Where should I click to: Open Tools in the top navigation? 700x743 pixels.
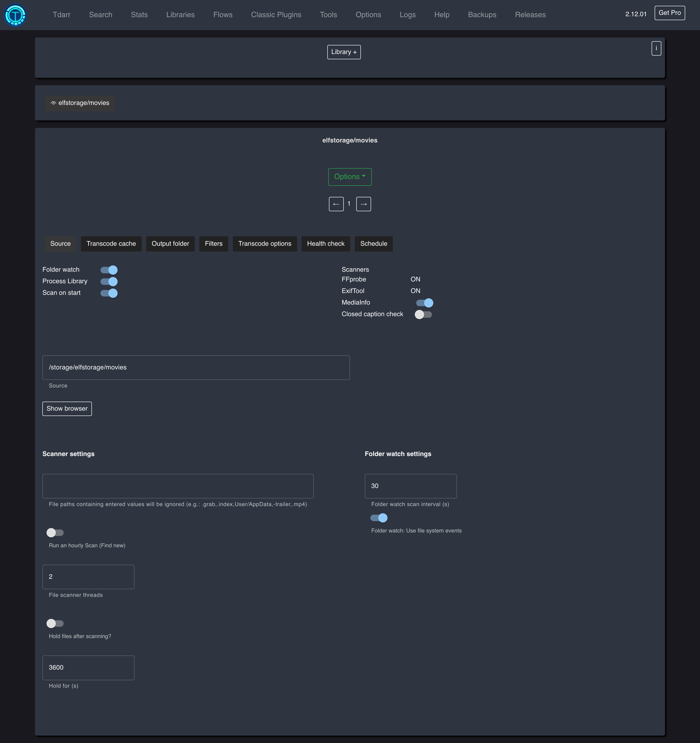(x=328, y=15)
